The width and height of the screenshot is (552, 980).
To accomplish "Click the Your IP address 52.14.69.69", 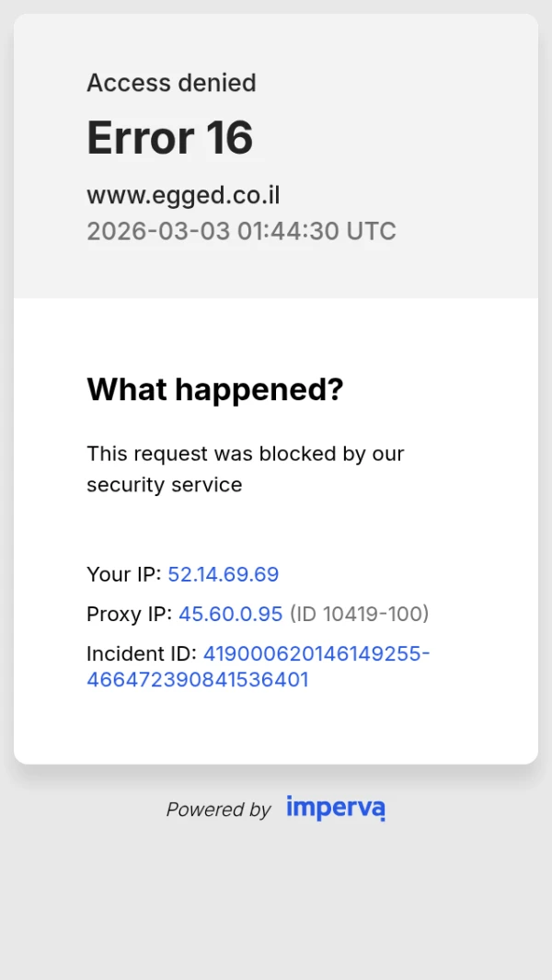I will (x=223, y=574).
